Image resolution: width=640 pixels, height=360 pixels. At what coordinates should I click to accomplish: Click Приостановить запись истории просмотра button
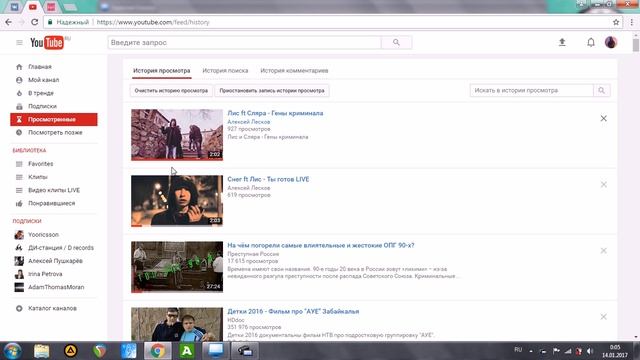point(272,91)
